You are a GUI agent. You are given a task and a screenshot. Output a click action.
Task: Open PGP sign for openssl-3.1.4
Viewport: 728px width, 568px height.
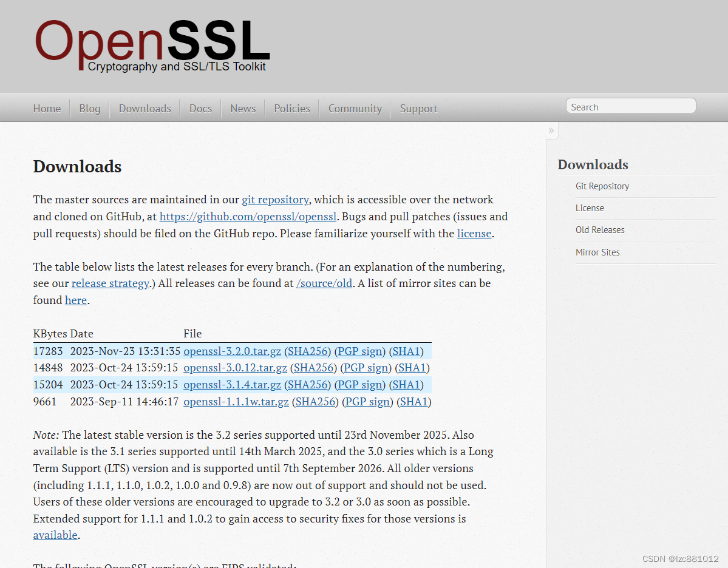tap(360, 385)
